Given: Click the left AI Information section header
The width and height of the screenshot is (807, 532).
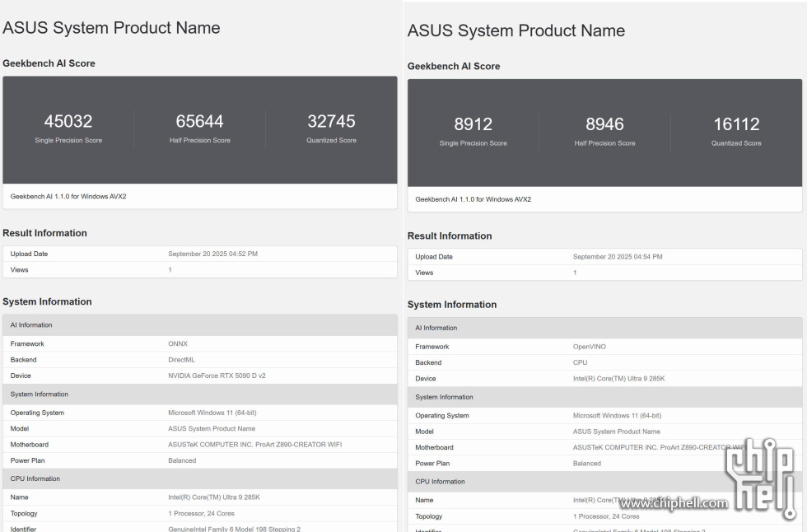Looking at the screenshot, I should coord(31,325).
